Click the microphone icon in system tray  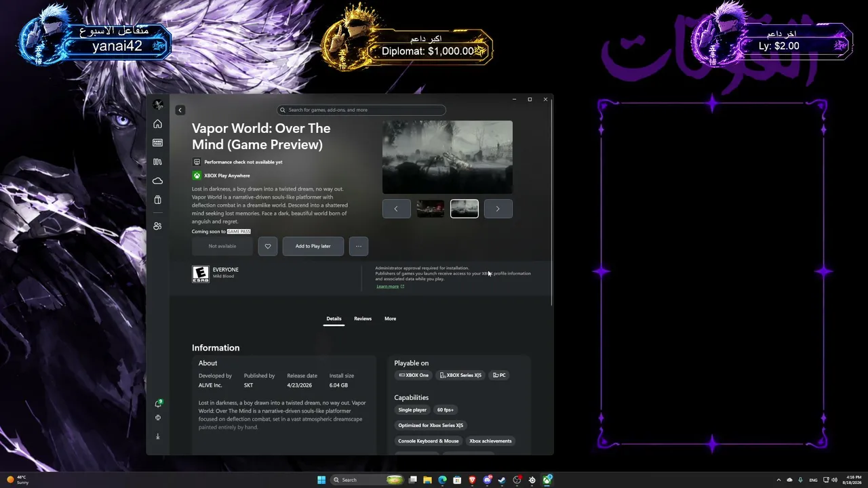(x=800, y=480)
